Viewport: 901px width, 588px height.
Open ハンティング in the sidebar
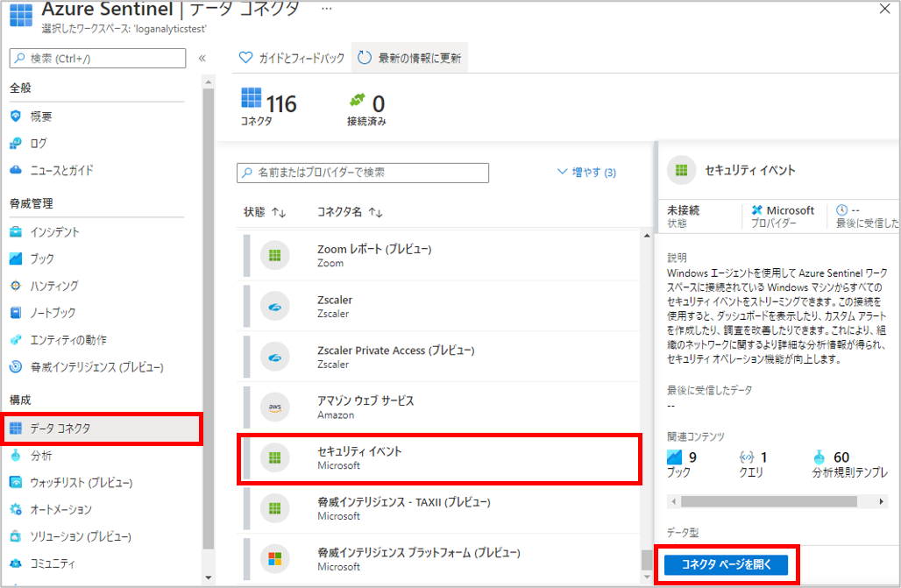[53, 286]
